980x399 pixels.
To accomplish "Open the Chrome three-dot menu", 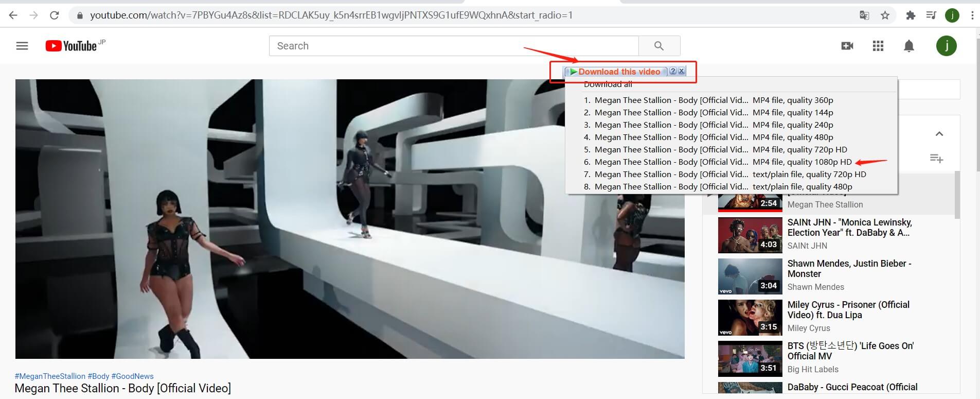I will click(x=972, y=15).
